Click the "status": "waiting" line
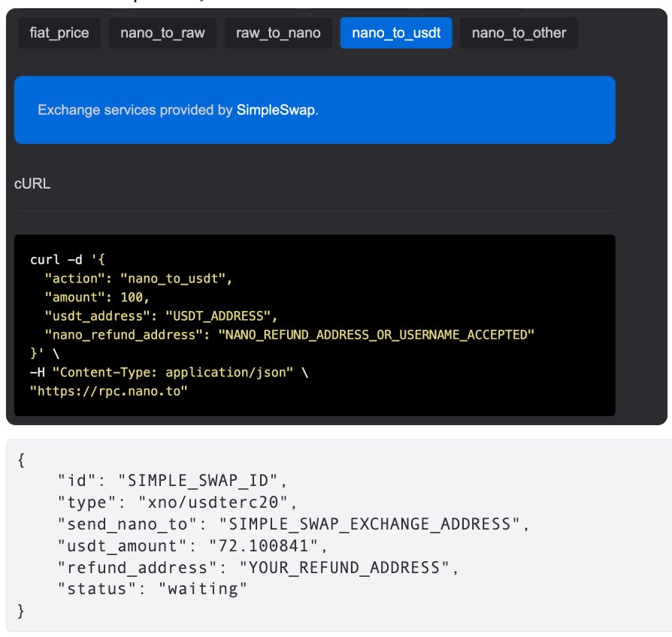The width and height of the screenshot is (672, 637). point(153,589)
